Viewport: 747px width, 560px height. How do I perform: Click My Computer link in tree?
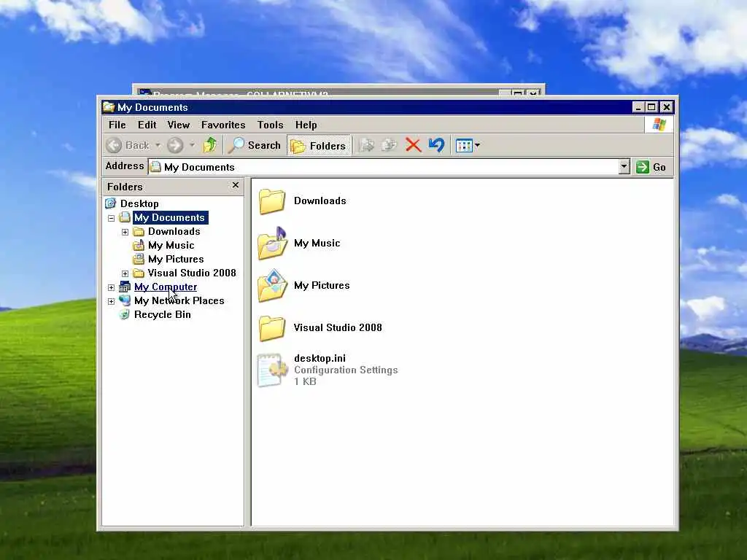pos(166,287)
